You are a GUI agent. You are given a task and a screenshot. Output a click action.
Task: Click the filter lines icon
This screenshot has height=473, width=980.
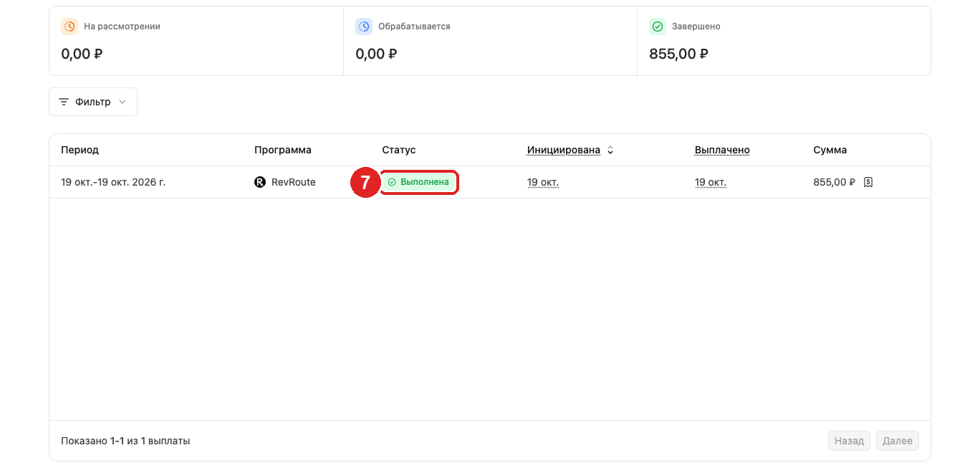click(x=64, y=102)
